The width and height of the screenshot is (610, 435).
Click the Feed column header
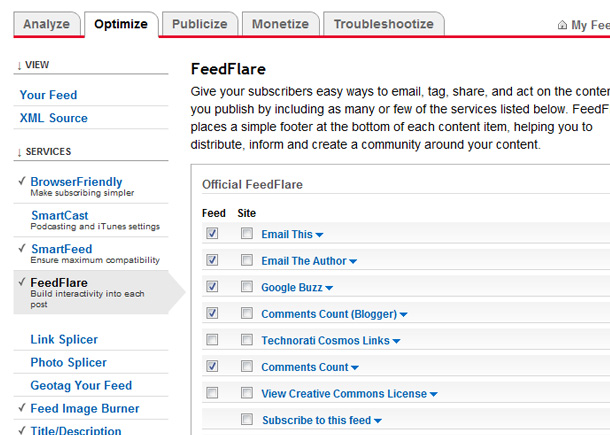pyautogui.click(x=214, y=213)
